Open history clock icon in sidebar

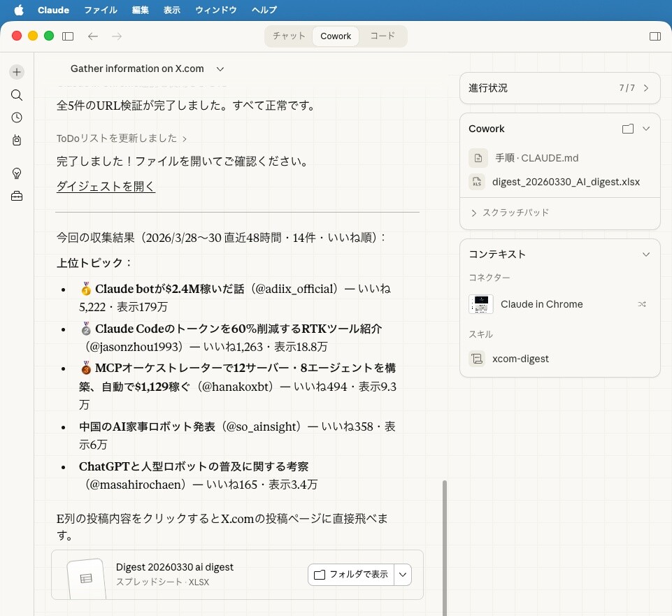[x=17, y=117]
